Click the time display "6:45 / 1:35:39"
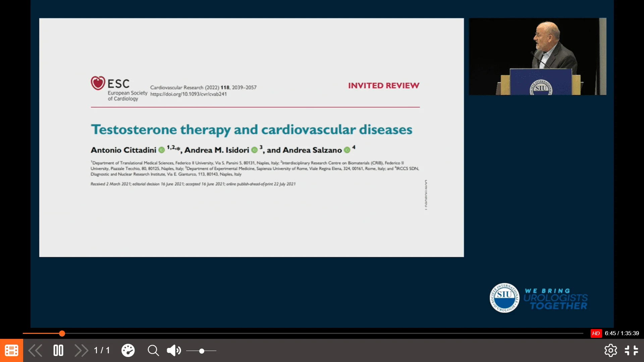 (x=622, y=333)
